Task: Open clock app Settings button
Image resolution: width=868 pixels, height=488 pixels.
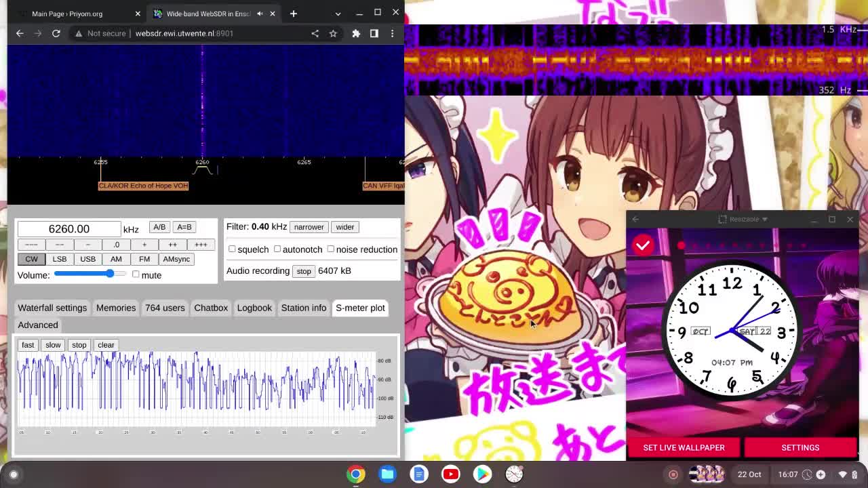Action: 800,447
